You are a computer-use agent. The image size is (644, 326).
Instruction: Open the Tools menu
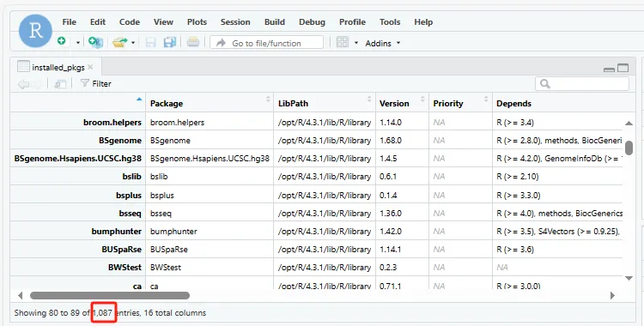pyautogui.click(x=390, y=22)
